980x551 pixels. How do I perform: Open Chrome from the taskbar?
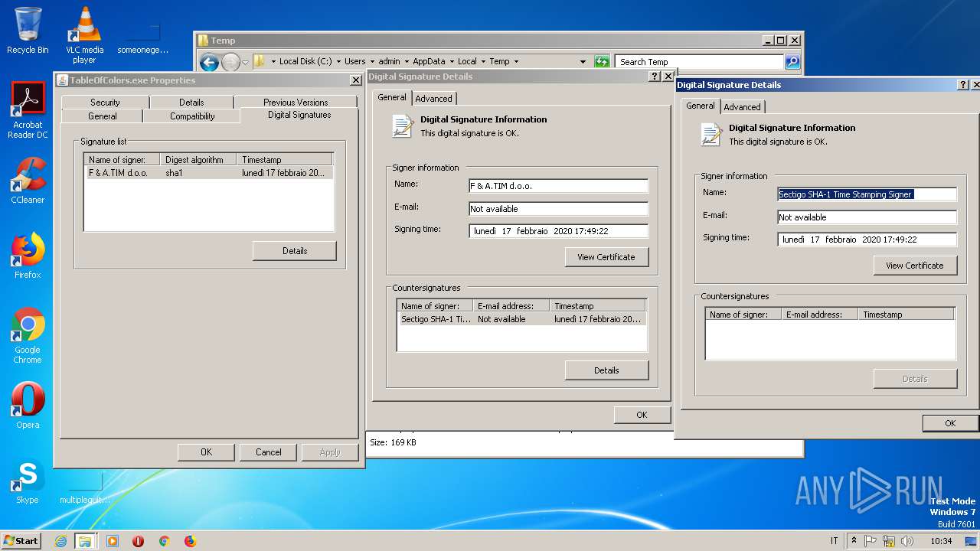[x=164, y=541]
